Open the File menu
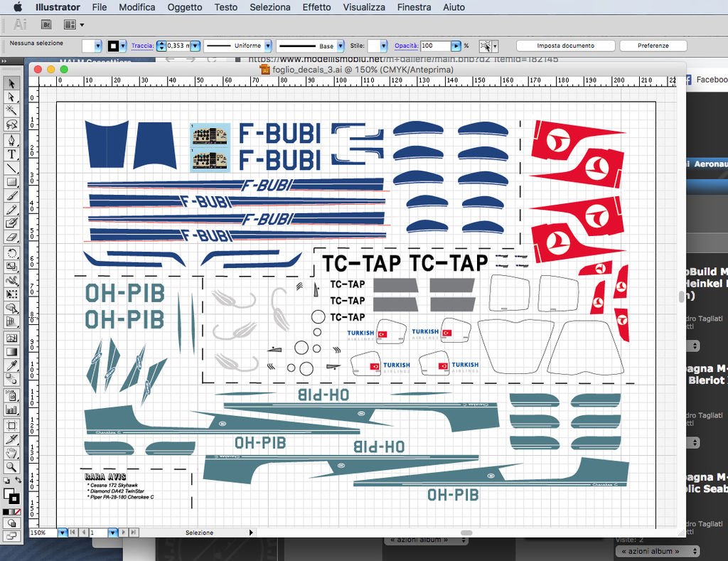Viewport: 728px width, 561px height. pyautogui.click(x=100, y=7)
